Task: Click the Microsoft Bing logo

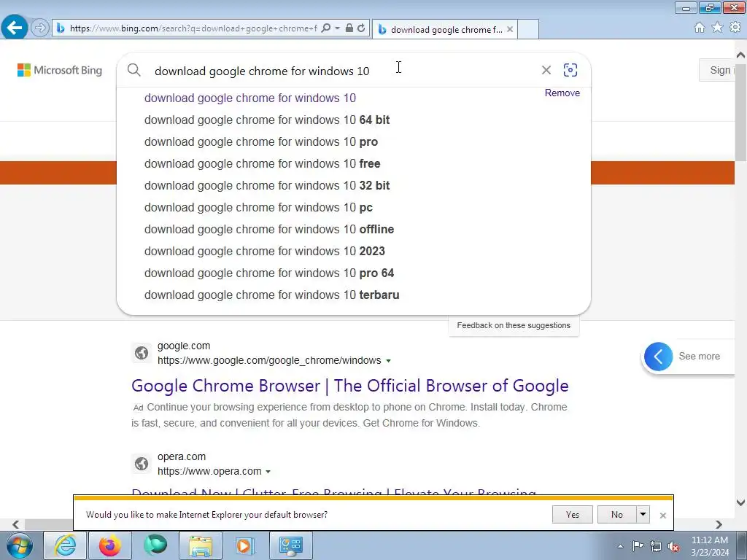Action: 60,70
